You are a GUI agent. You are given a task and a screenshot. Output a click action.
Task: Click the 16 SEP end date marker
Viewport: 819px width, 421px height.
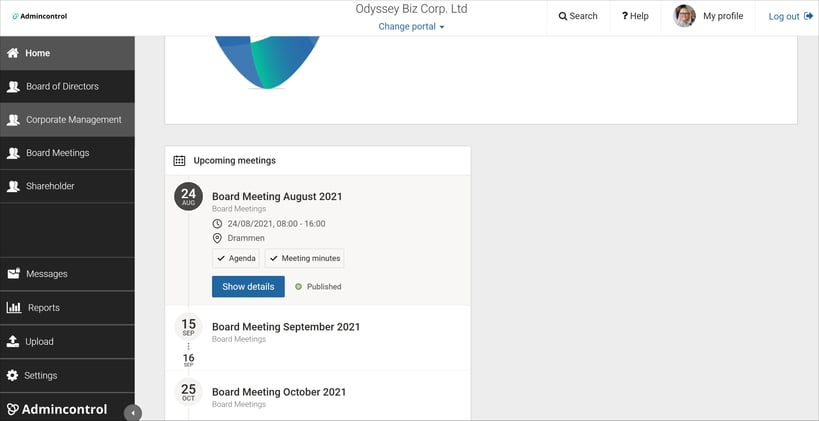pos(189,360)
